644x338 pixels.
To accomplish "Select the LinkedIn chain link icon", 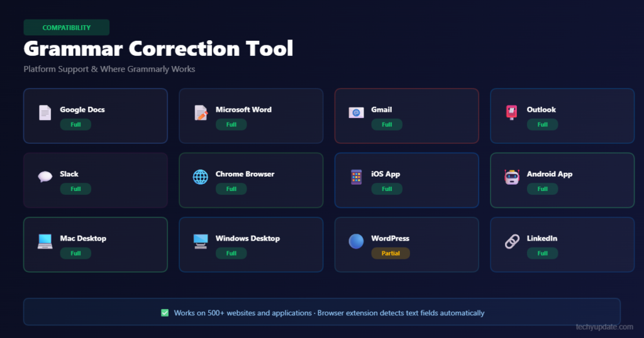I will [x=512, y=241].
